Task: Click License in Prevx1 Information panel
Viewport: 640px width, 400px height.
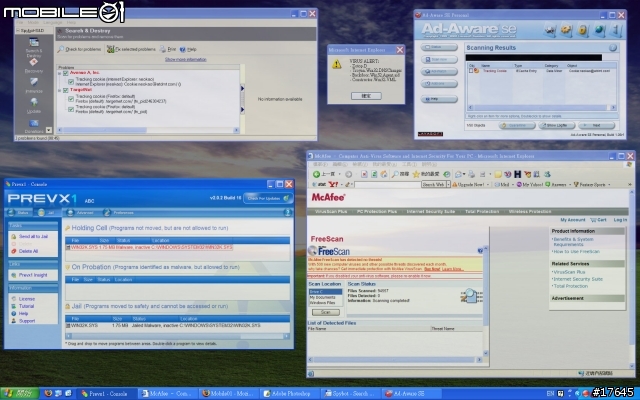Action: point(23,299)
